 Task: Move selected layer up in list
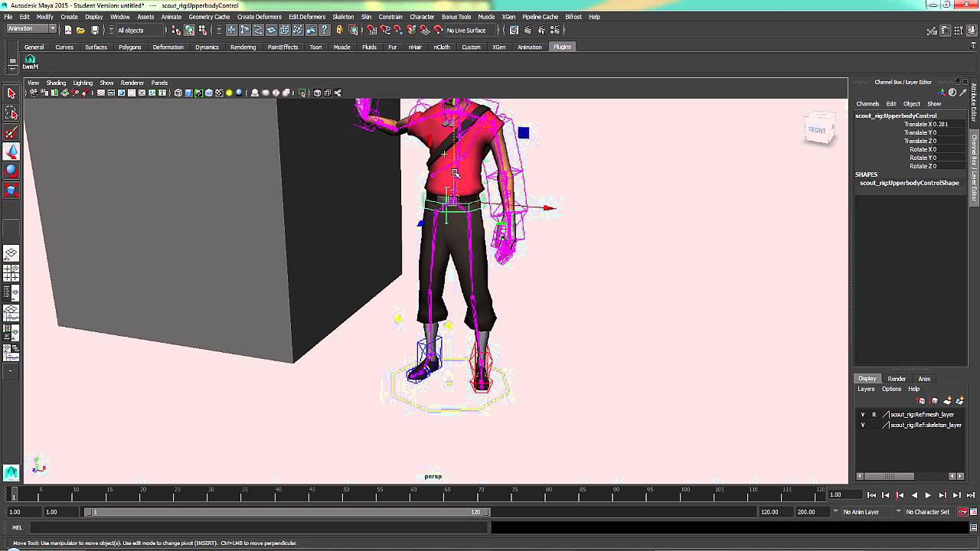921,400
